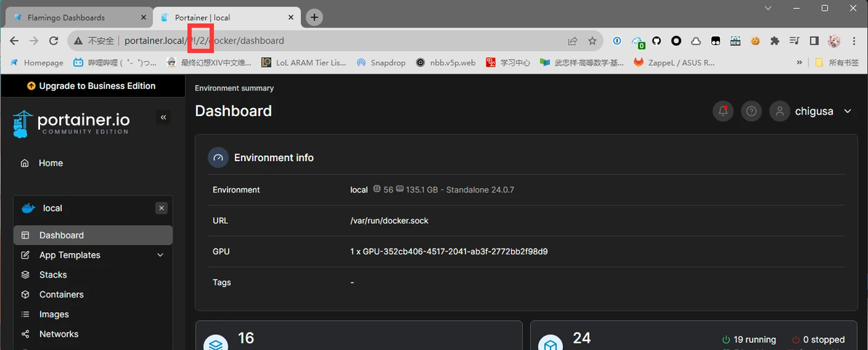
Task: Bookmark this page with star icon
Action: click(x=592, y=41)
